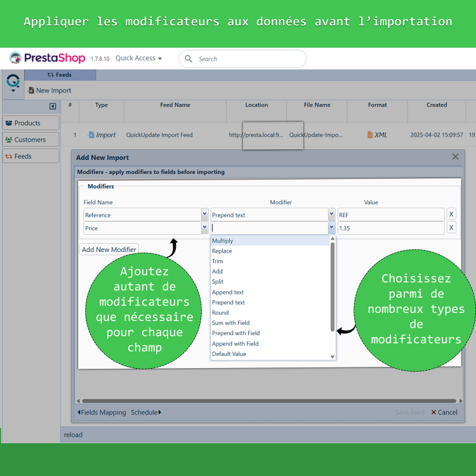Click the modifier list scroll down arrow
Viewport: 476px width, 476px height.
click(333, 357)
